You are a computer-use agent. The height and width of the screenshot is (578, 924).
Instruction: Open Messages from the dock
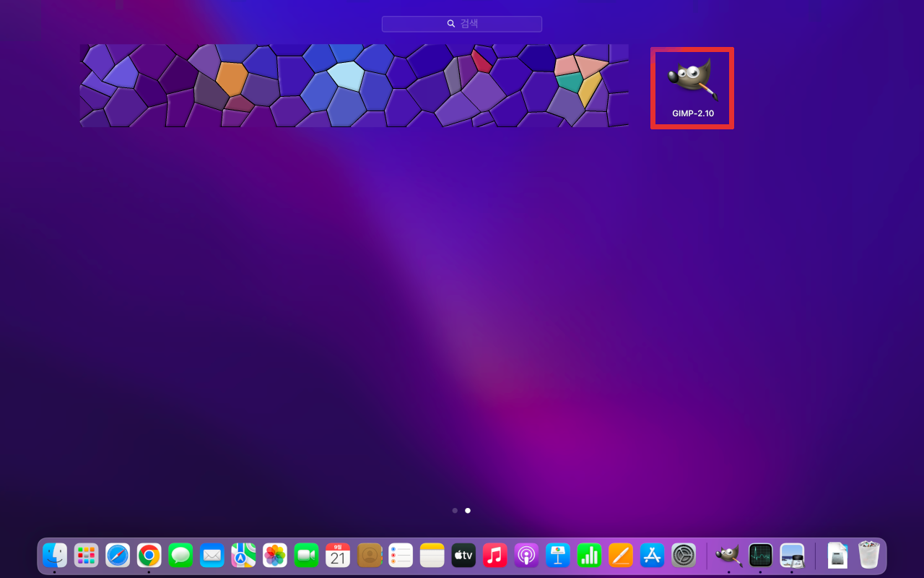[180, 555]
